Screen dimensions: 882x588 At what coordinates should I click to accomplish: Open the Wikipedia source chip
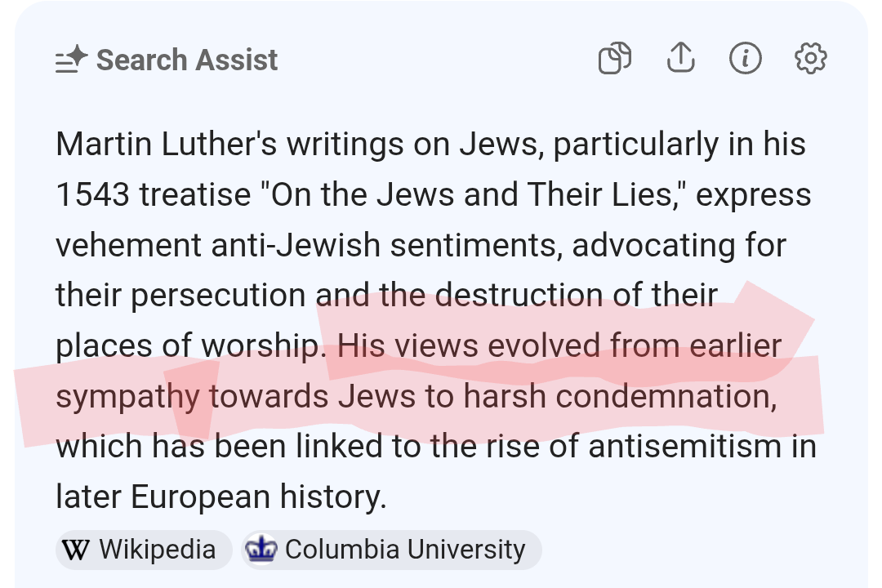click(144, 550)
